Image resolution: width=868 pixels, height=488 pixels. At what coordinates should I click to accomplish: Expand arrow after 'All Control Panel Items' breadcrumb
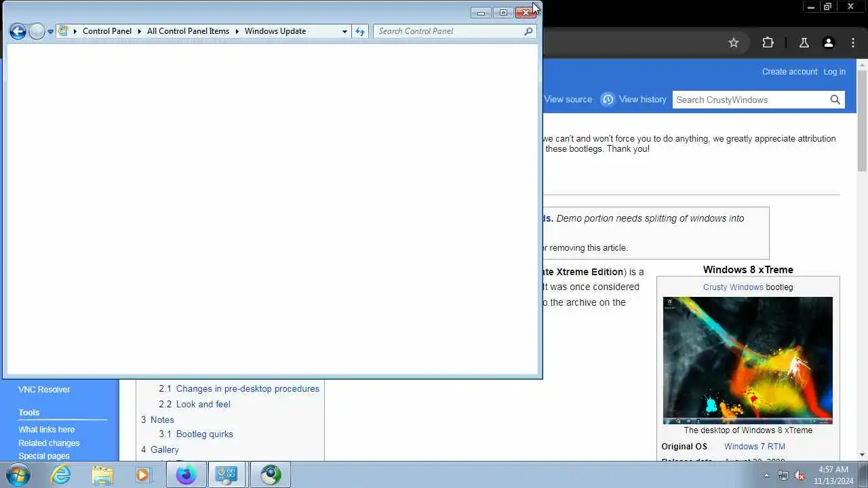[x=237, y=31]
